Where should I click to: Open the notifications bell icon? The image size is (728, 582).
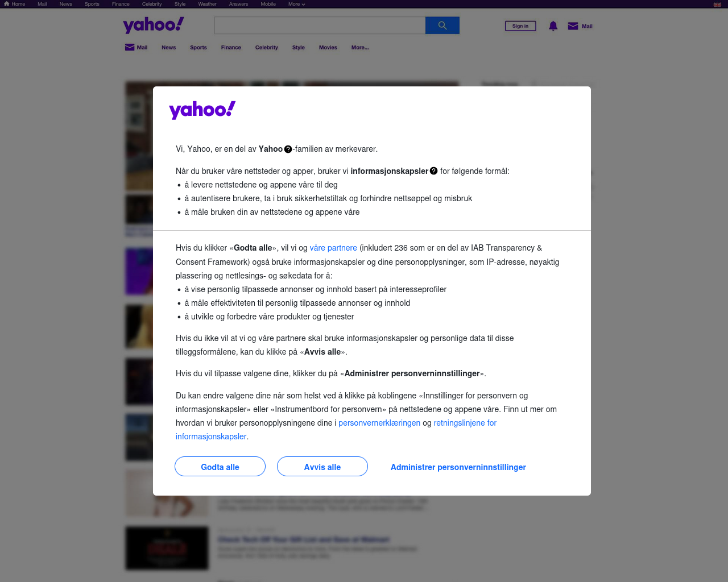(x=553, y=26)
